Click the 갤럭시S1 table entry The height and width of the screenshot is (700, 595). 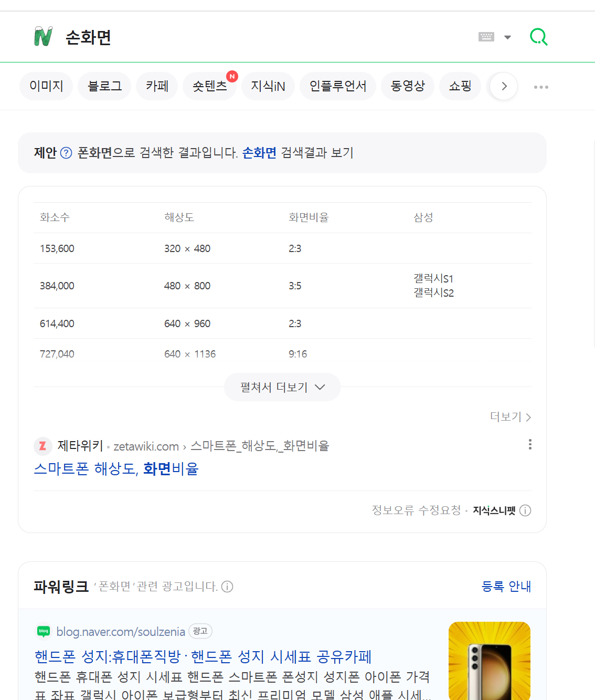pyautogui.click(x=433, y=278)
